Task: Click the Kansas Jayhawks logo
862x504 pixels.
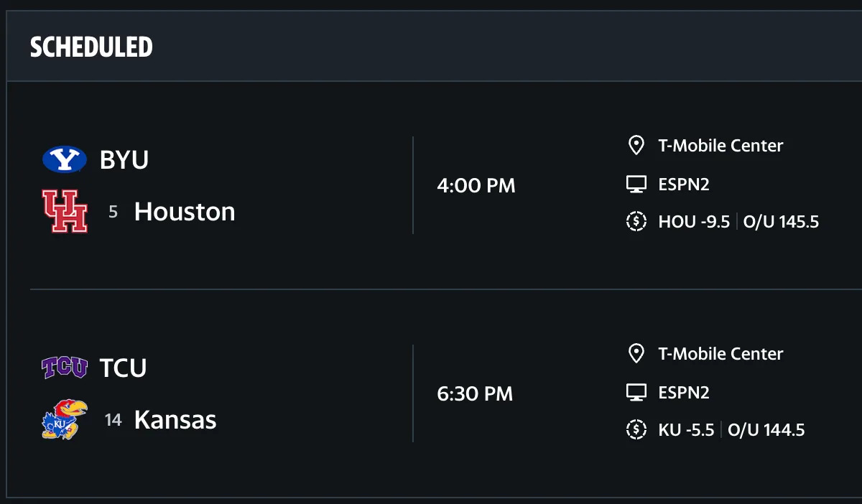Action: point(65,419)
